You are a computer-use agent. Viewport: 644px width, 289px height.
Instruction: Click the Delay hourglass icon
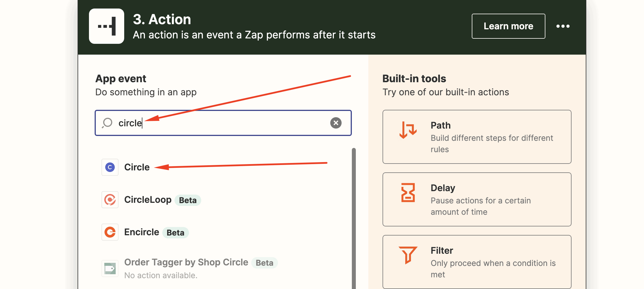(408, 193)
